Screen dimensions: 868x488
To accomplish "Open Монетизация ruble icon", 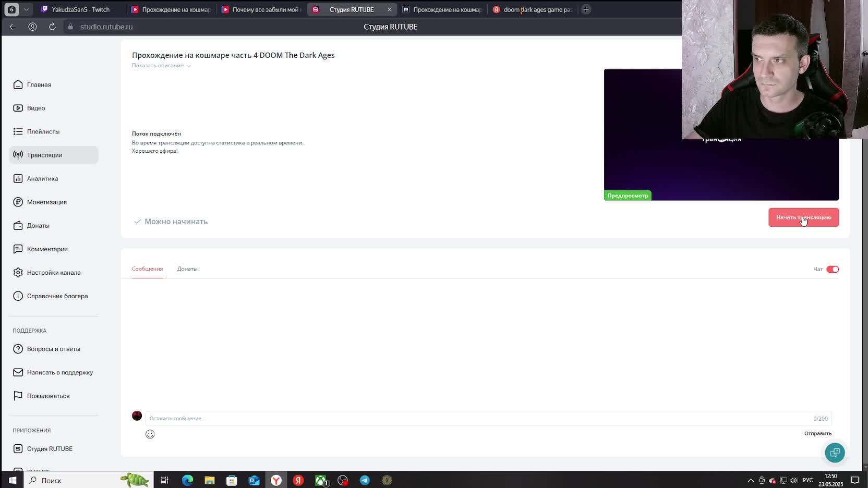I will (18, 202).
